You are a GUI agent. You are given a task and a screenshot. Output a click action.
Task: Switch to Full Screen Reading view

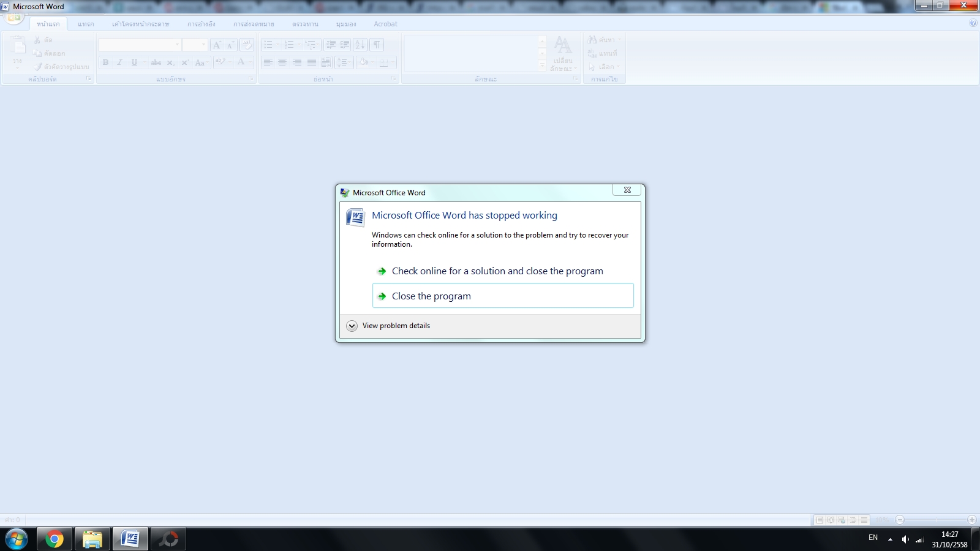(831, 520)
